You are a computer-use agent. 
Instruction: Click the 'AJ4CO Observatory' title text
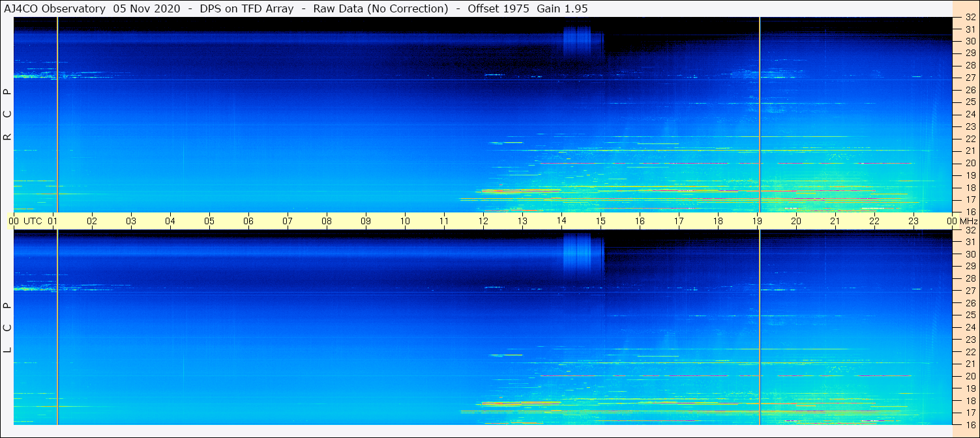point(55,8)
